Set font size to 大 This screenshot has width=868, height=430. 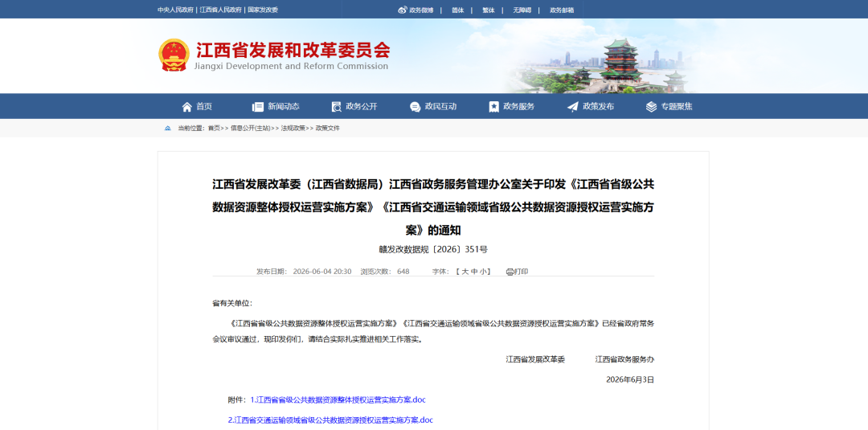(465, 272)
